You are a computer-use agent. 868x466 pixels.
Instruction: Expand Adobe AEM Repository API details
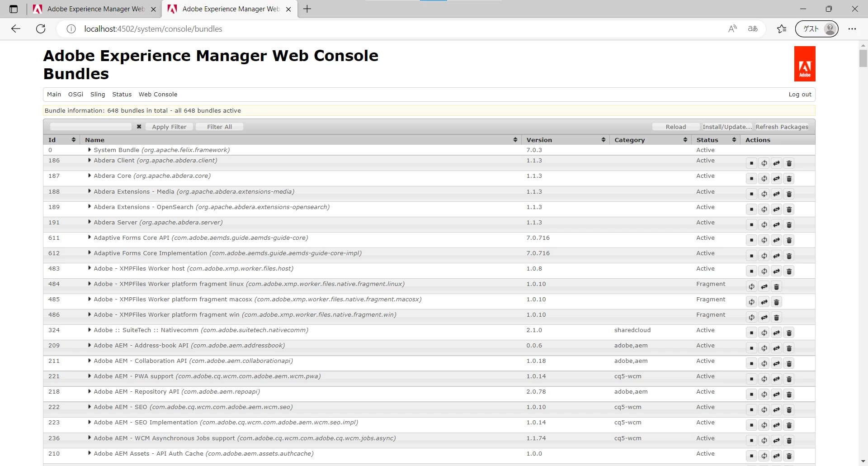point(90,391)
